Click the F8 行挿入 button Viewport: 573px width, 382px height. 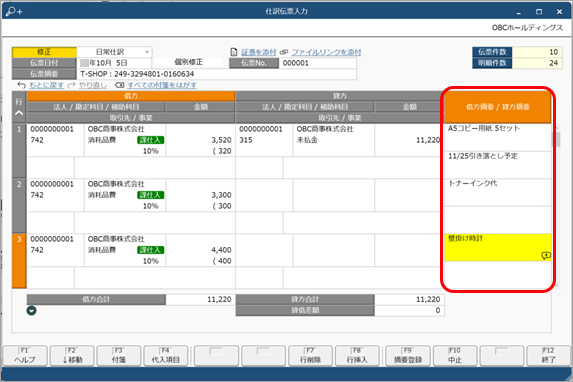coord(357,356)
